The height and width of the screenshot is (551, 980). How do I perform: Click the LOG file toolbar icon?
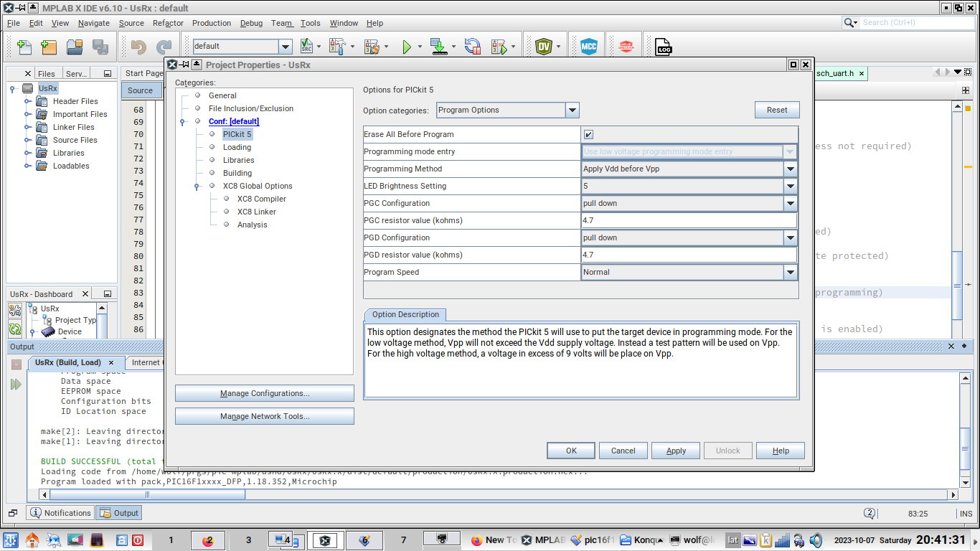[x=664, y=47]
